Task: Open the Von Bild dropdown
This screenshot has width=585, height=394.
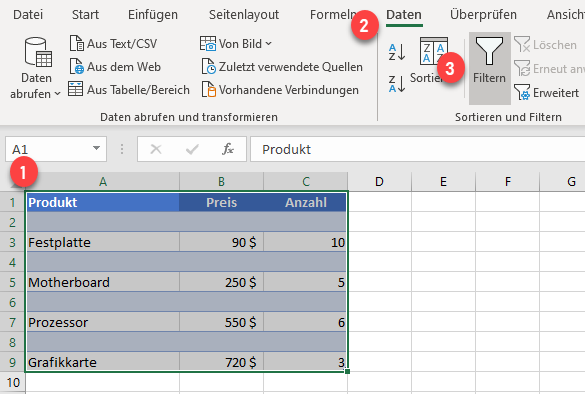Action: coord(236,44)
